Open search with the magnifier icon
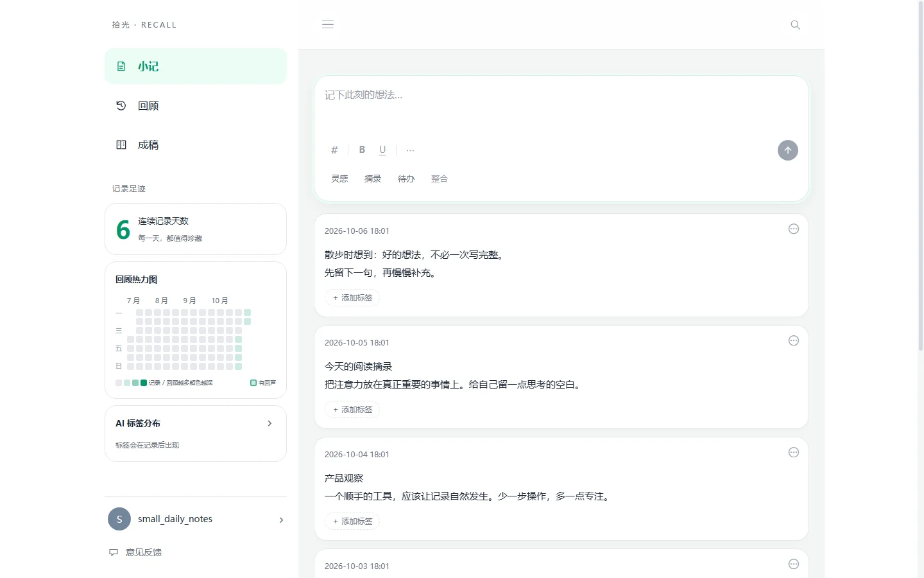The image size is (924, 578). [795, 25]
